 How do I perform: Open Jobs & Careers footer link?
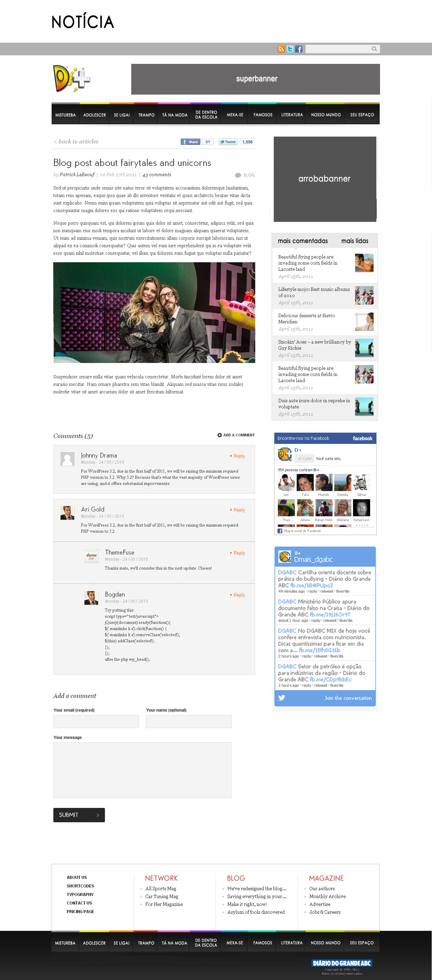coord(325,912)
